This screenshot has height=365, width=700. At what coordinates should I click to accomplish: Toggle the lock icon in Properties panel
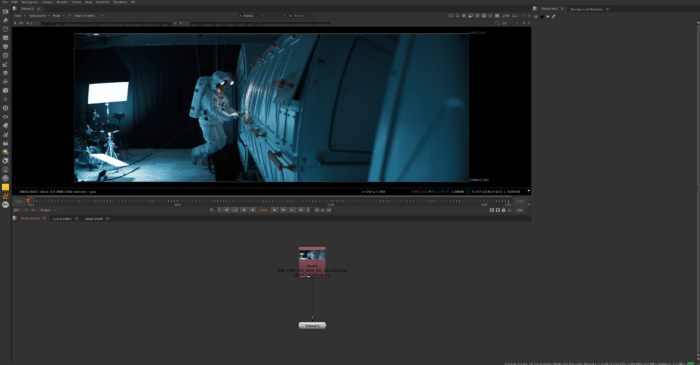tap(542, 17)
